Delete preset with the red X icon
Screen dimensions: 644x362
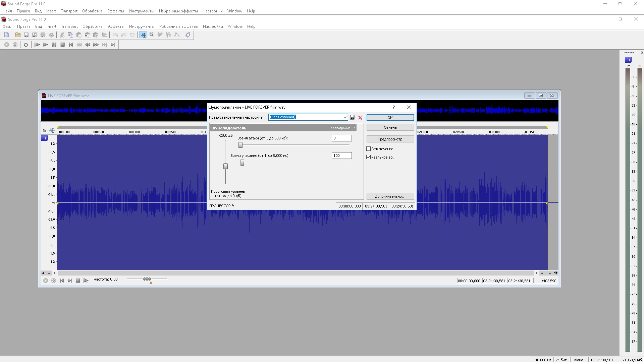click(360, 117)
